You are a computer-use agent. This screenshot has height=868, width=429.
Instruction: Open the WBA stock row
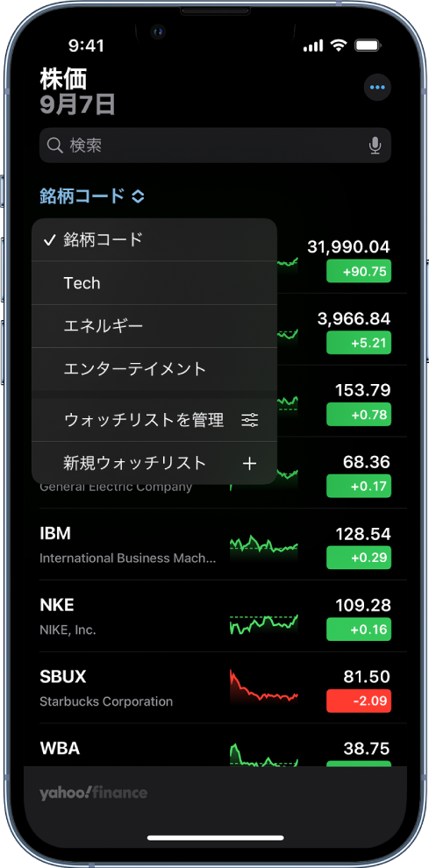pos(215,745)
